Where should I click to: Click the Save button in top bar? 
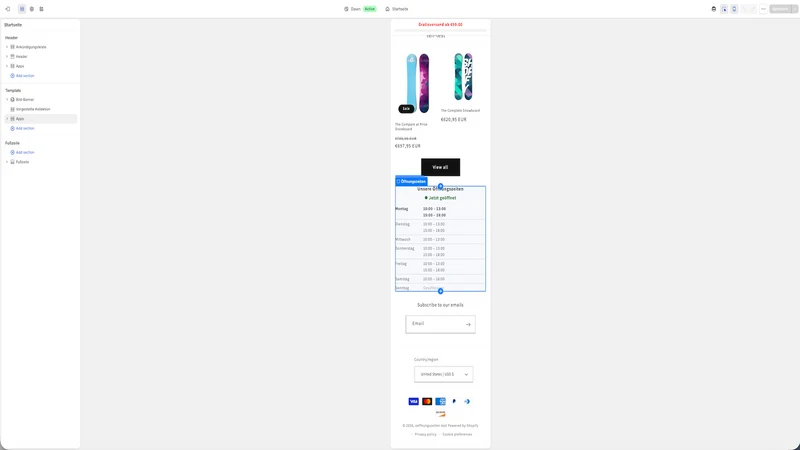[780, 9]
